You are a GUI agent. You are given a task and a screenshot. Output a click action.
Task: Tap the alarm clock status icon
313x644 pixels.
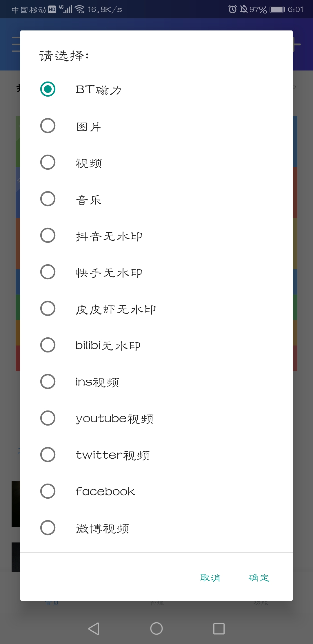pyautogui.click(x=232, y=9)
